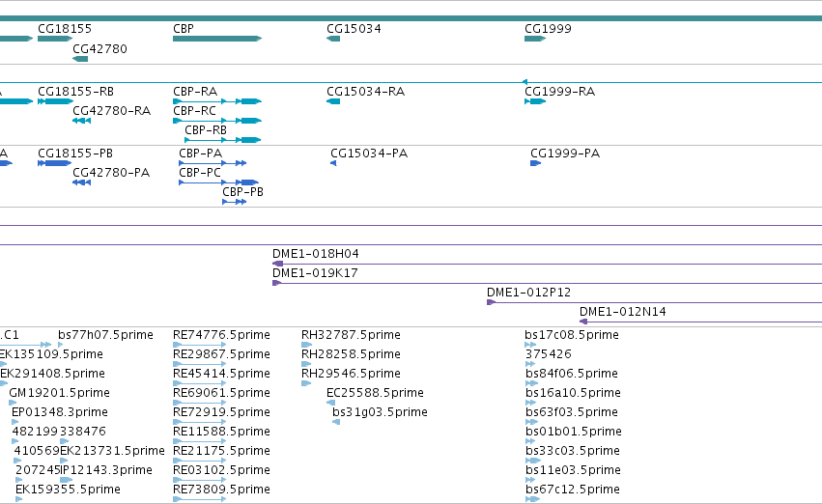Select EST bs31g03.5prime
The height and width of the screenshot is (504, 822).
coord(380,413)
